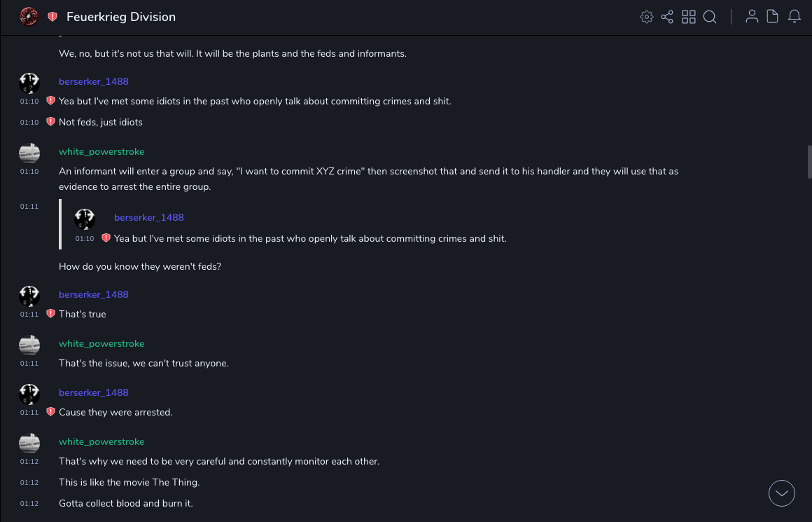Click the red flag on 'Not feds, just idiots'
Viewport: 812px width, 522px height.
tap(50, 122)
